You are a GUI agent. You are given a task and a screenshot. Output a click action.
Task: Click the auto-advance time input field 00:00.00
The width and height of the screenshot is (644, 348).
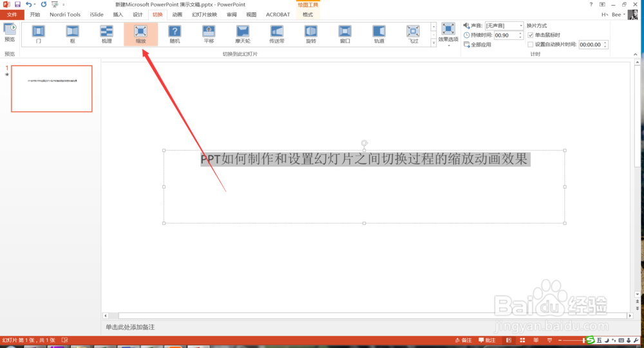tap(591, 44)
